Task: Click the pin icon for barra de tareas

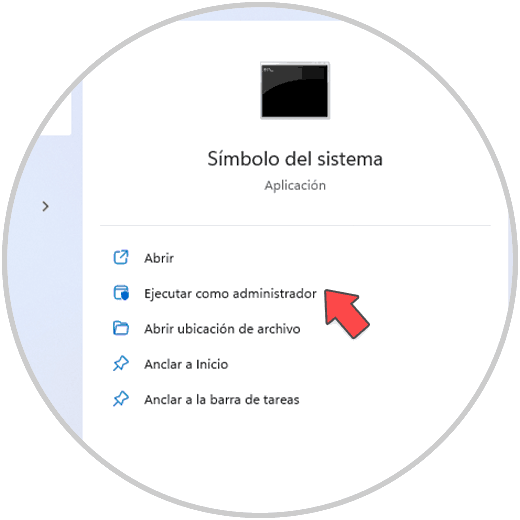Action: [x=121, y=399]
